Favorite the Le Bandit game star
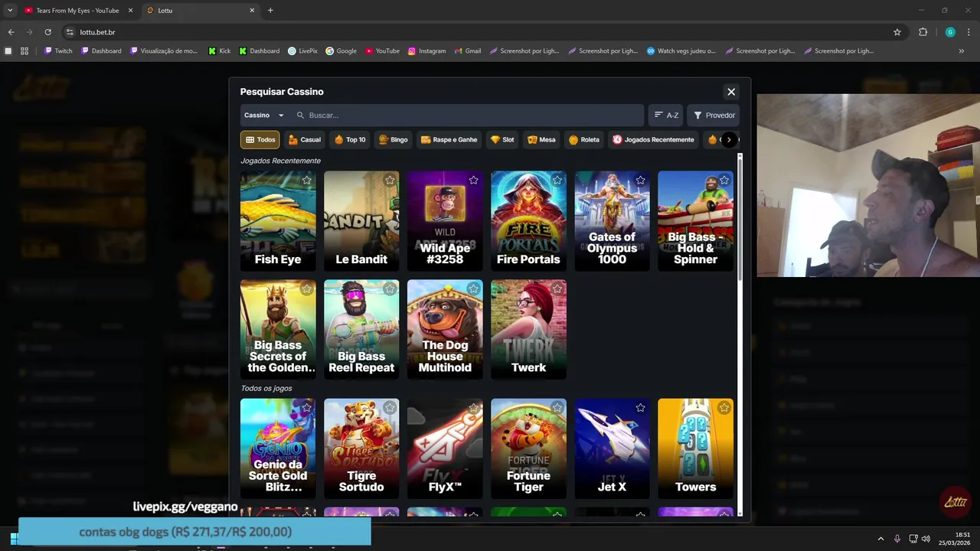This screenshot has width=980, height=551. click(390, 181)
